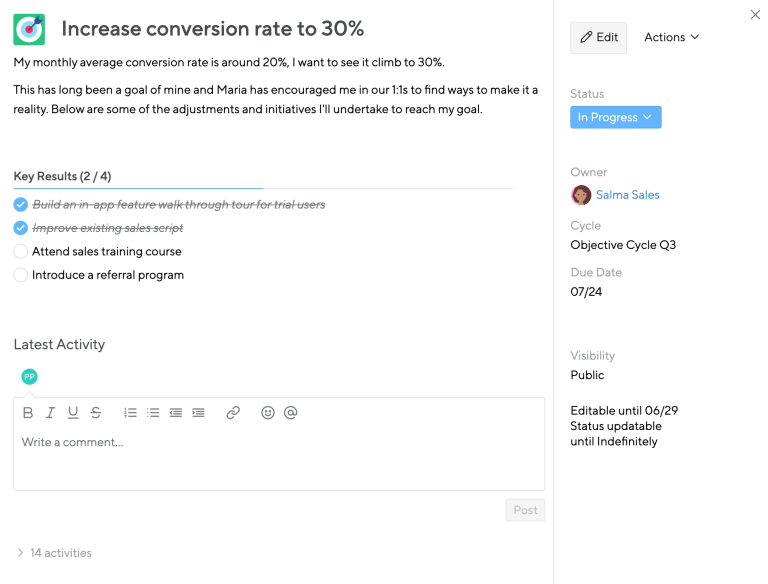Open the Actions dropdown menu
Image resolution: width=768 pixels, height=584 pixels.
coord(672,37)
